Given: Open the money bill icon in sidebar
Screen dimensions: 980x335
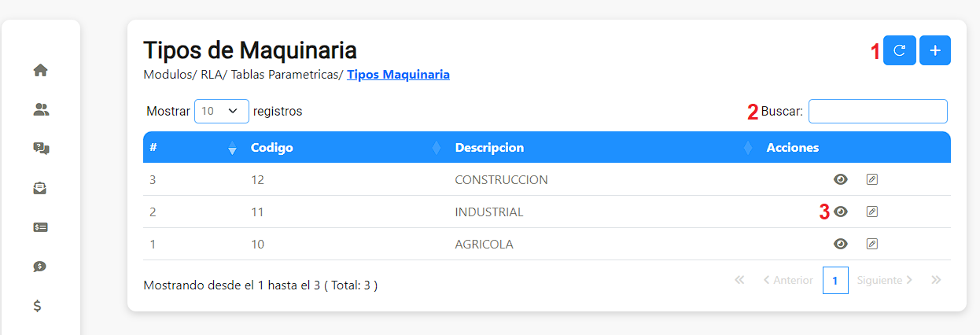Looking at the screenshot, I should pos(41,227).
